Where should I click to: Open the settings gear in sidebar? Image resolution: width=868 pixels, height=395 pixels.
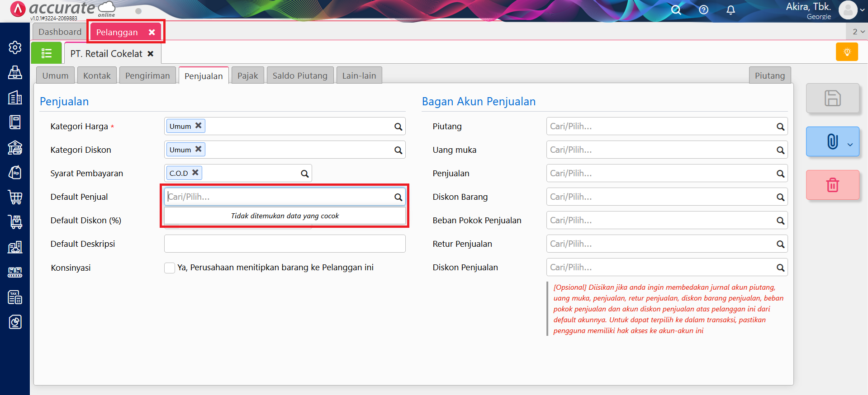[x=15, y=47]
